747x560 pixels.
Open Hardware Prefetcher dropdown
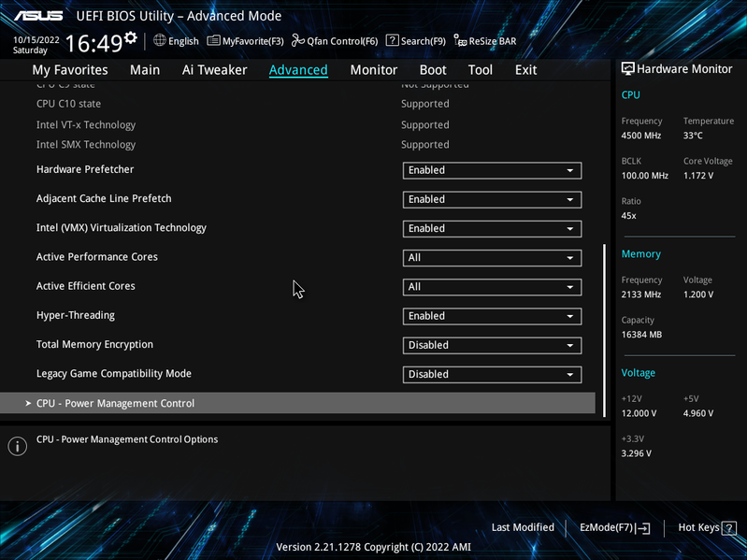[x=492, y=170]
